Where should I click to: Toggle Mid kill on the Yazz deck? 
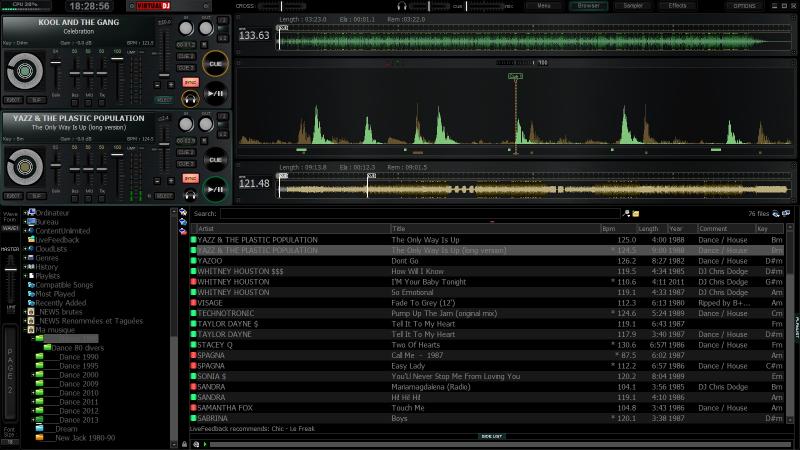click(89, 198)
